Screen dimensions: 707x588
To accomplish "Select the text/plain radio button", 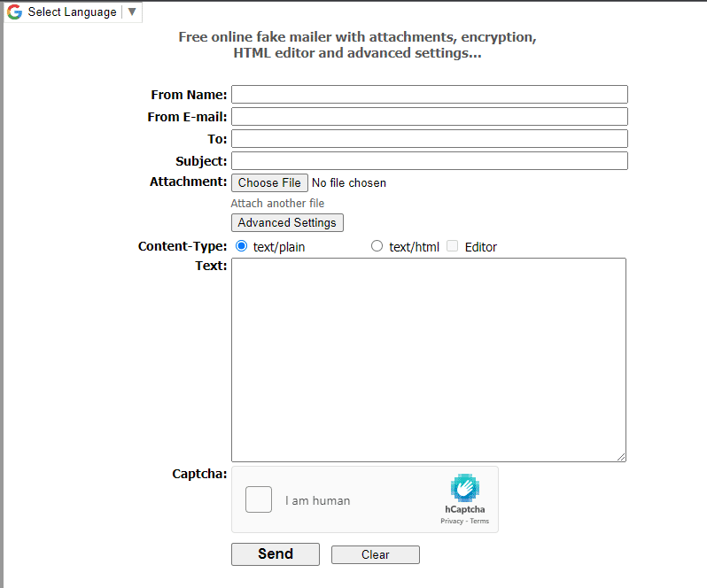I will coord(242,246).
